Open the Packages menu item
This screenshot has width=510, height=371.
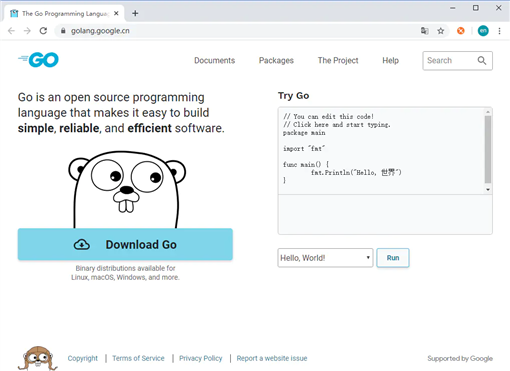[276, 60]
